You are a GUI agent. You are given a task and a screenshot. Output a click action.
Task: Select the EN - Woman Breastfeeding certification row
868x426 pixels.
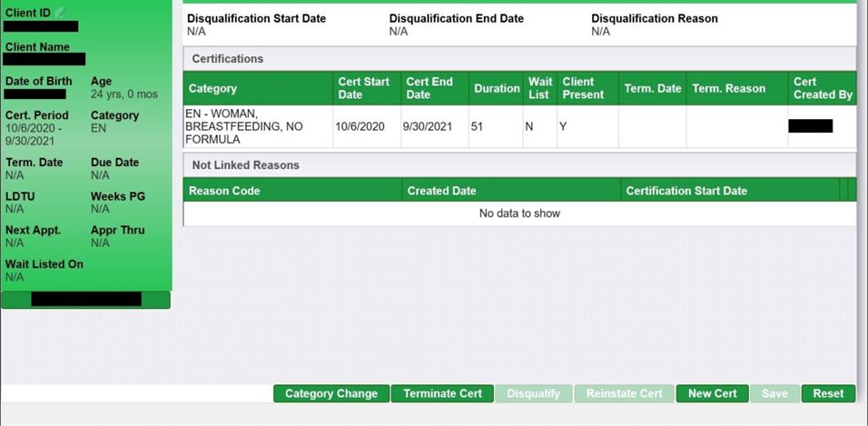click(259, 127)
